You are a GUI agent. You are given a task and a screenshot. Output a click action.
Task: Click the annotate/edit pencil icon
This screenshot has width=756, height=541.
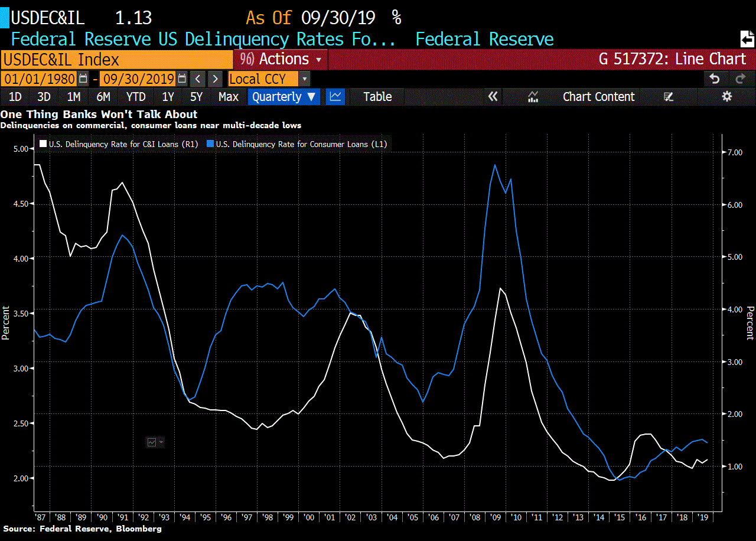click(669, 97)
